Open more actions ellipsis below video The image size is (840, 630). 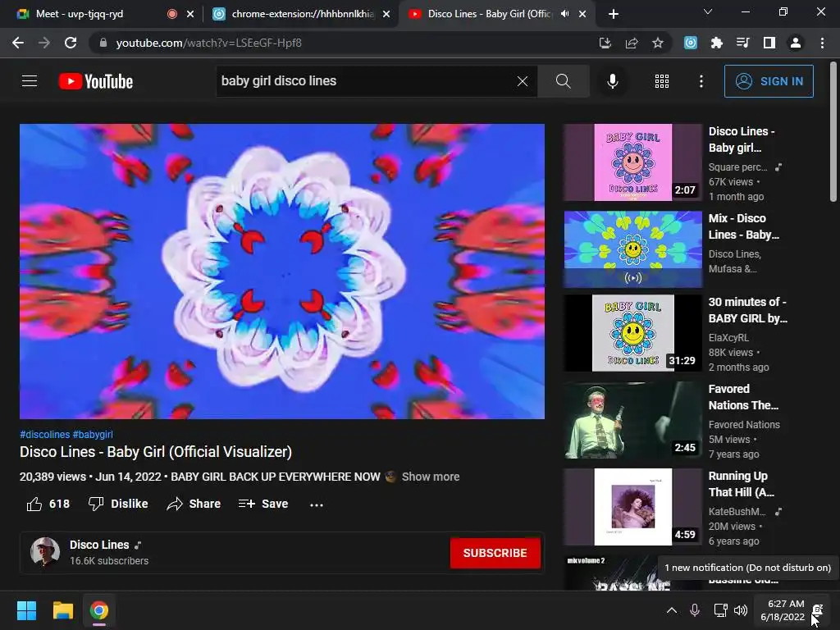(317, 504)
